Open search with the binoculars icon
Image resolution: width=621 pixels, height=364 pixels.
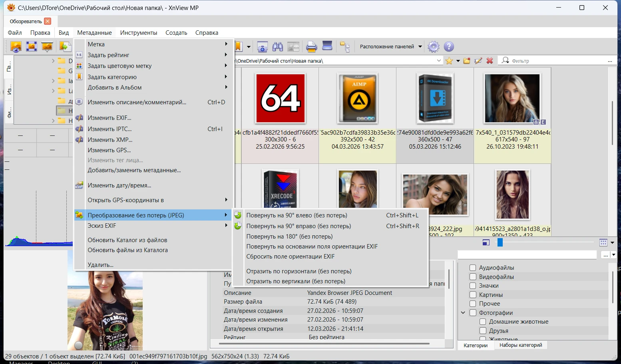[278, 47]
